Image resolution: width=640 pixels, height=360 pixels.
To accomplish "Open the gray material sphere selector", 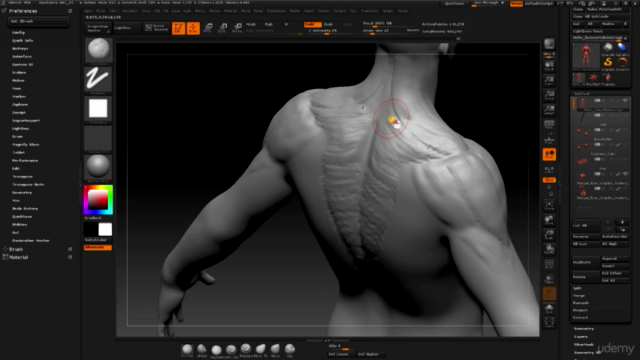I will 98,167.
